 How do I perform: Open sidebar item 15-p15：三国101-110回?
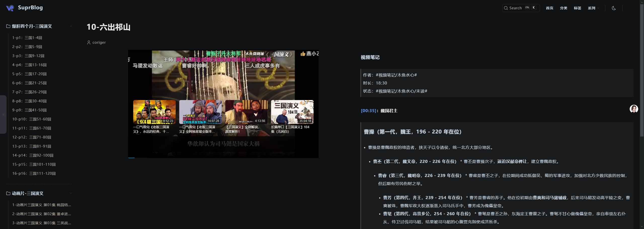coord(34,164)
